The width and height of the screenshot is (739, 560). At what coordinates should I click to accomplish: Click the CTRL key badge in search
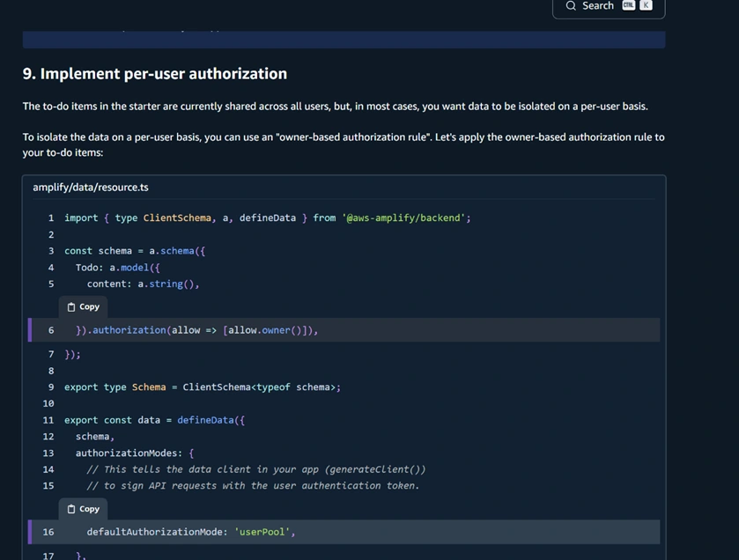point(628,5)
